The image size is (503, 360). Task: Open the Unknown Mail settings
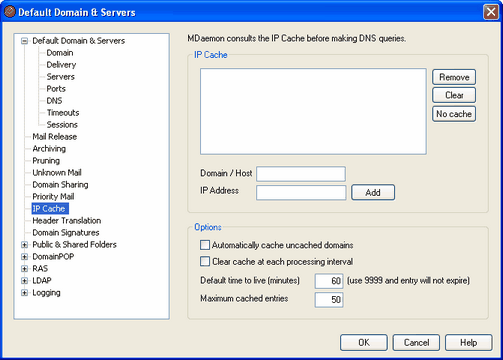click(57, 173)
